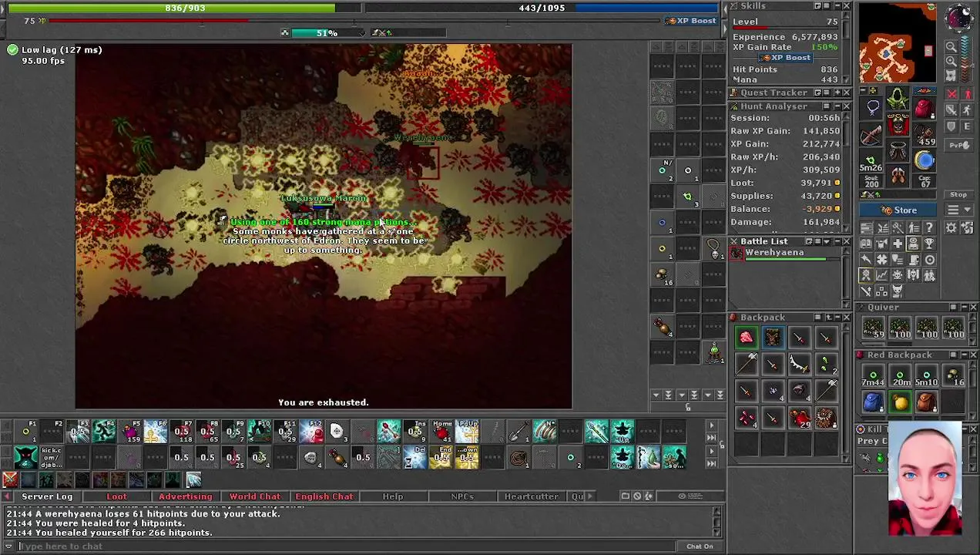This screenshot has height=555, width=980.
Task: Zoom in the minimap with the plus magnifier
Action: pos(951,61)
